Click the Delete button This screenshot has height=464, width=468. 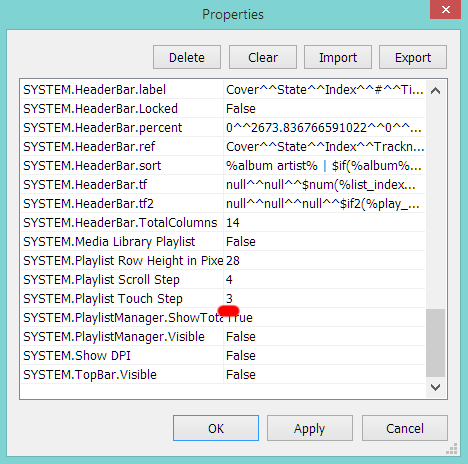187,57
